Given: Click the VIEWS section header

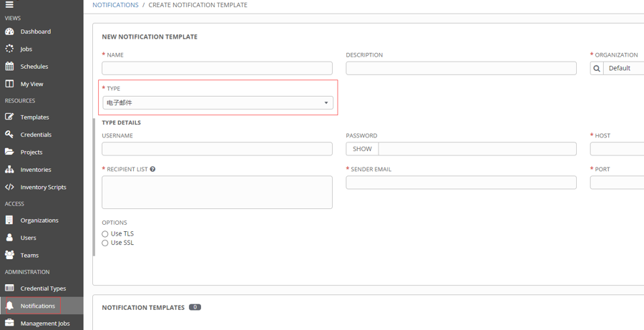Looking at the screenshot, I should (x=13, y=18).
